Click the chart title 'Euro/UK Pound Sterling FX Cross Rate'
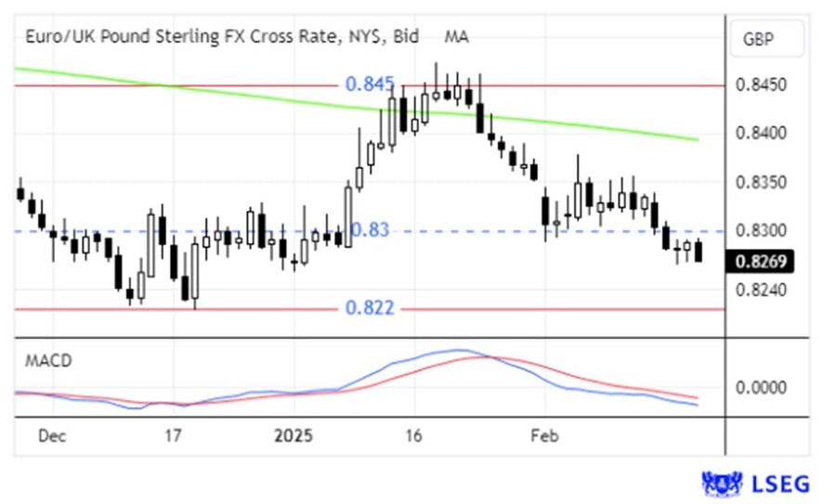 coord(181,37)
